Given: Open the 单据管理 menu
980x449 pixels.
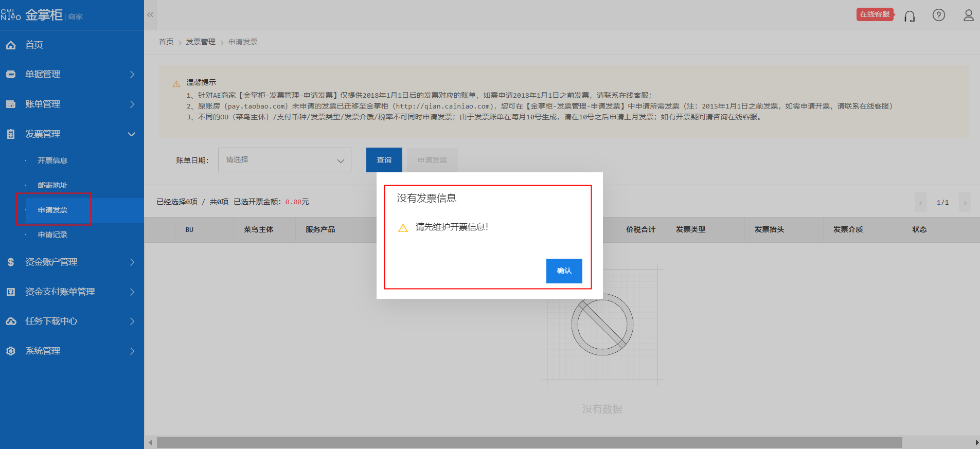Looking at the screenshot, I should tap(43, 74).
